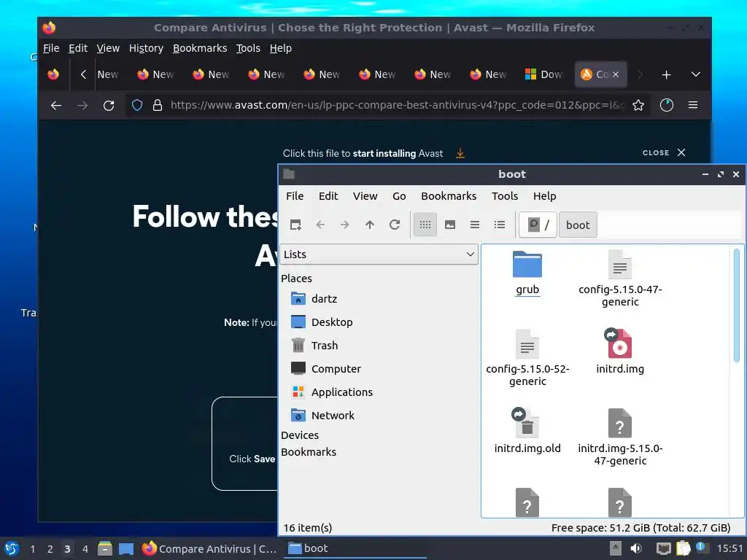This screenshot has width=747, height=560.
Task: Click the Devices section heading
Action: (x=300, y=435)
